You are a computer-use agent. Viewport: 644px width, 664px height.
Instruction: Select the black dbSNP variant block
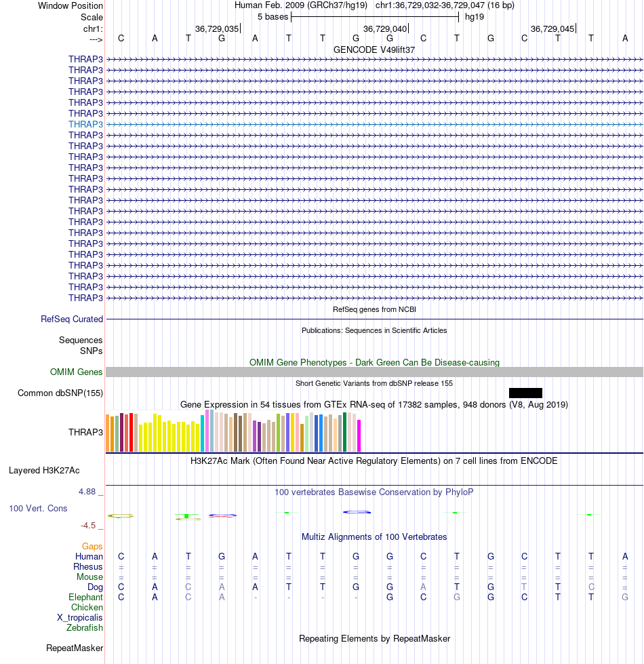(x=525, y=393)
